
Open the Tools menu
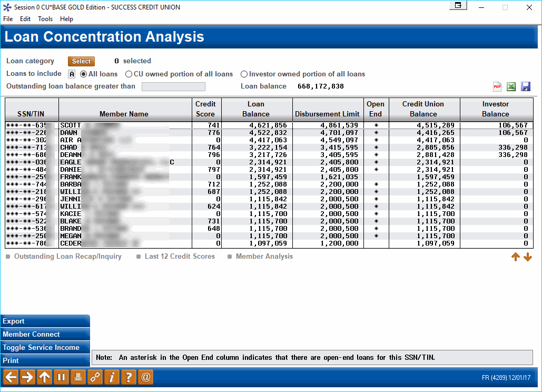pos(45,19)
